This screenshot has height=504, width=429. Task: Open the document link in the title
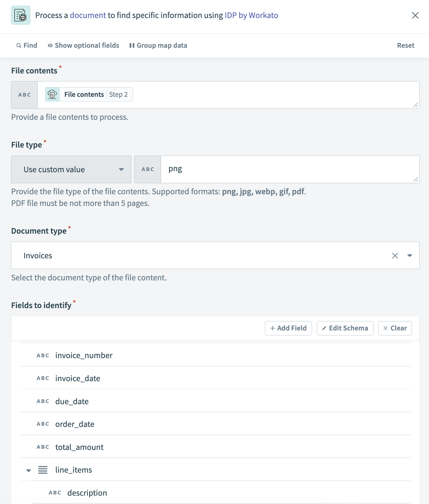[88, 15]
